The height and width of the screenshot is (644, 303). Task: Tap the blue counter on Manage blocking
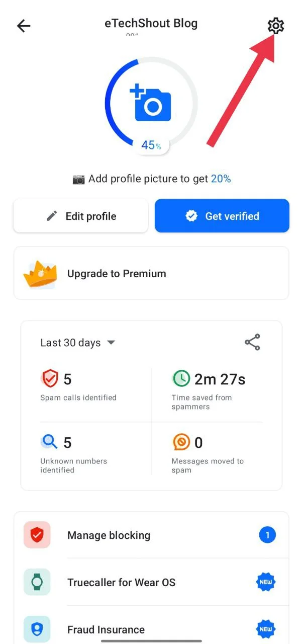tap(267, 535)
